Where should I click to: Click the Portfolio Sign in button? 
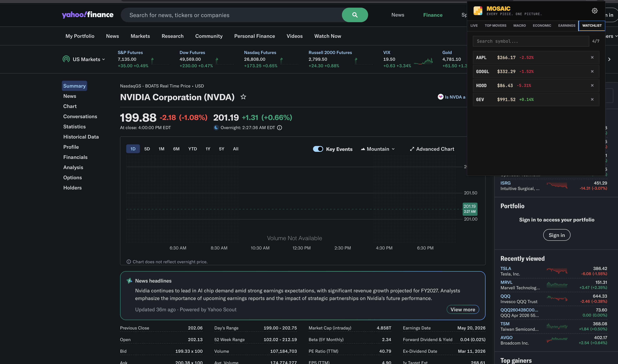(557, 235)
